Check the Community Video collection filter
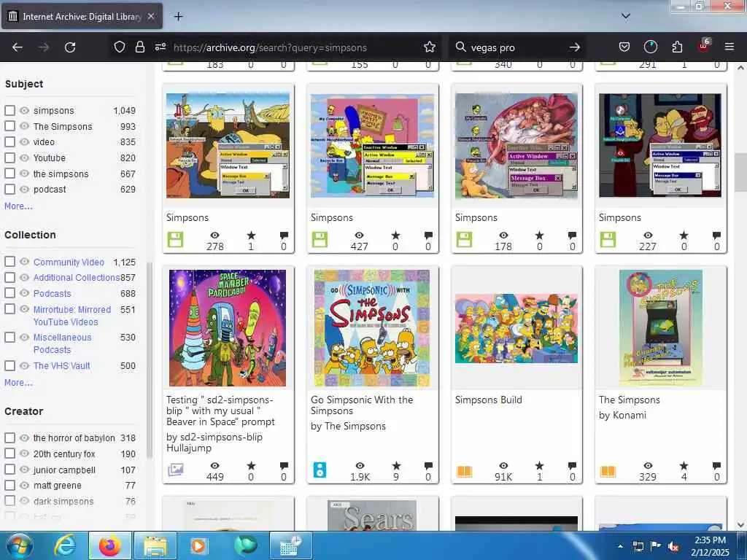Viewport: 747px width, 560px height. coord(9,262)
